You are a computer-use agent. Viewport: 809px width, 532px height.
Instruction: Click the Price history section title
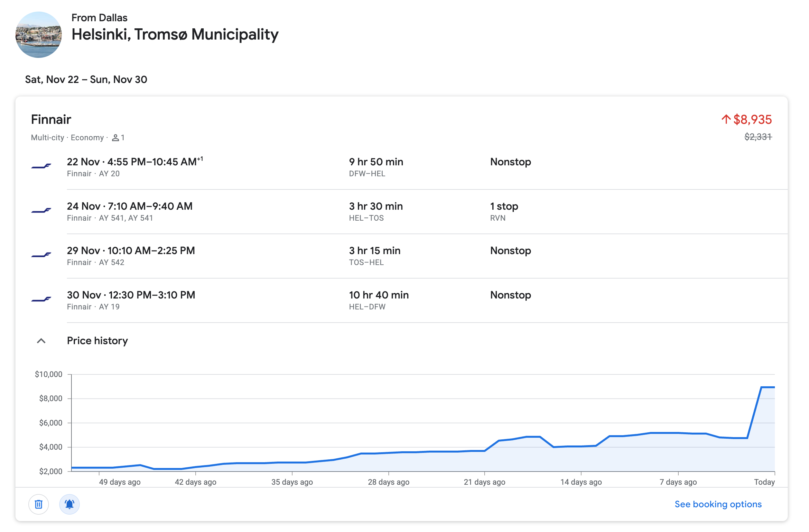tap(97, 341)
